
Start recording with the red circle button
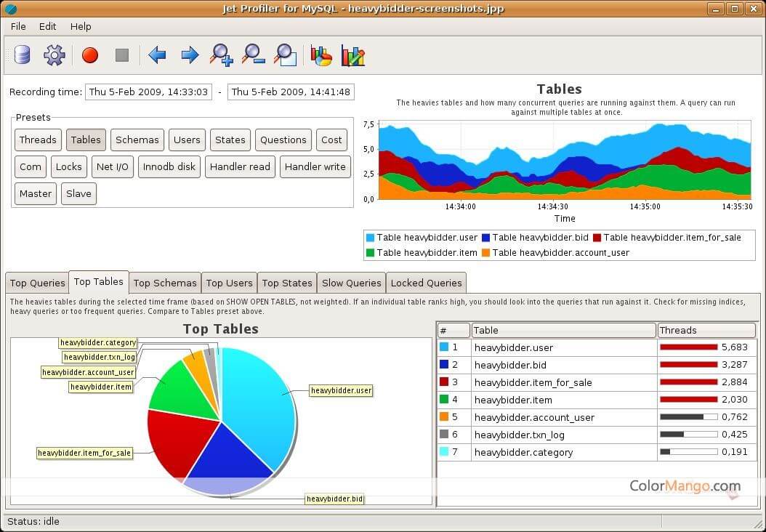pyautogui.click(x=90, y=55)
